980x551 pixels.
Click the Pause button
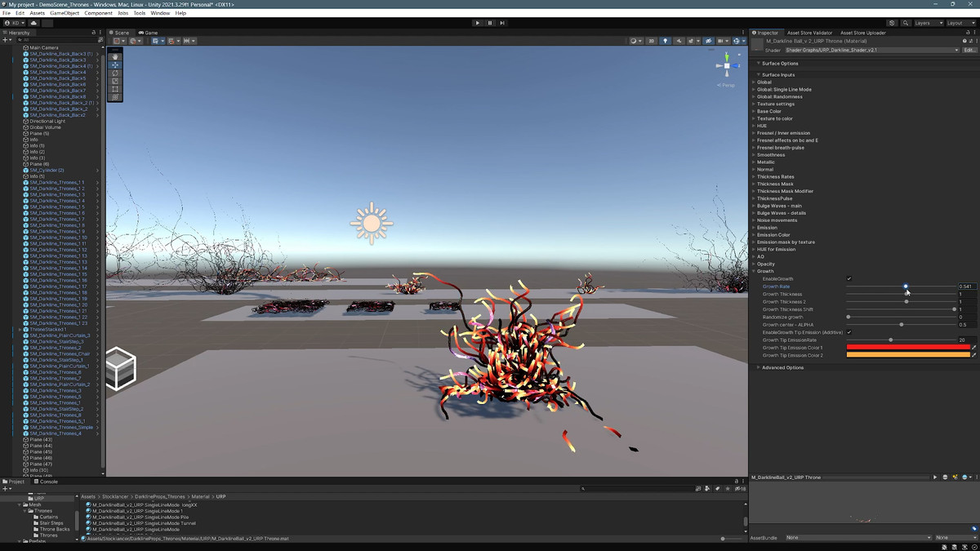[x=490, y=23]
